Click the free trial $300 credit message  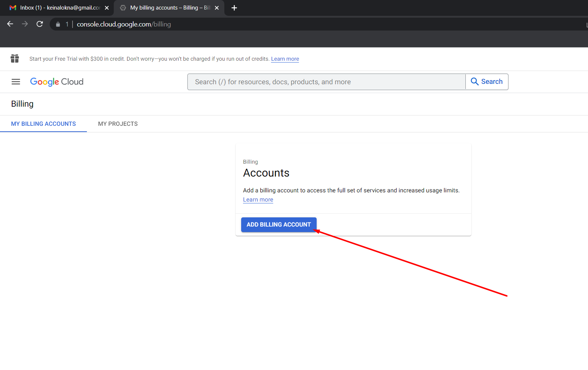coord(149,59)
